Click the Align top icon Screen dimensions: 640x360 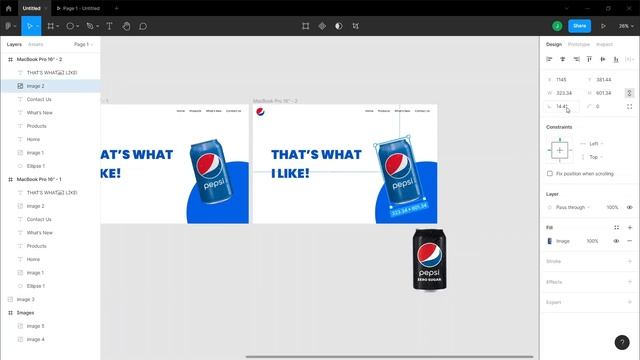point(589,60)
